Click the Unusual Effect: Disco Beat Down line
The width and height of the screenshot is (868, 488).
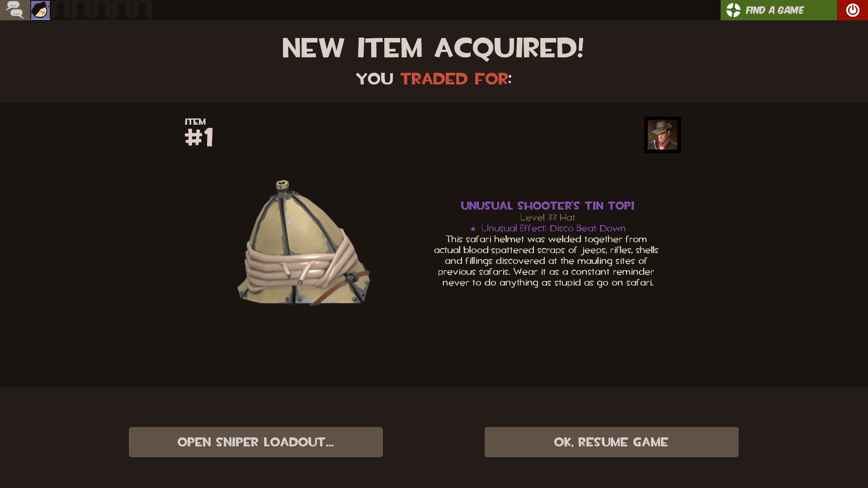[x=547, y=228]
